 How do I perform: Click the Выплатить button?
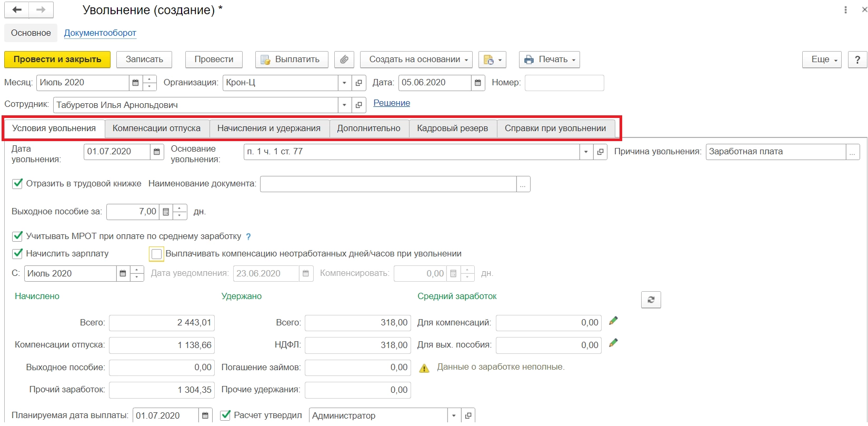pos(292,60)
